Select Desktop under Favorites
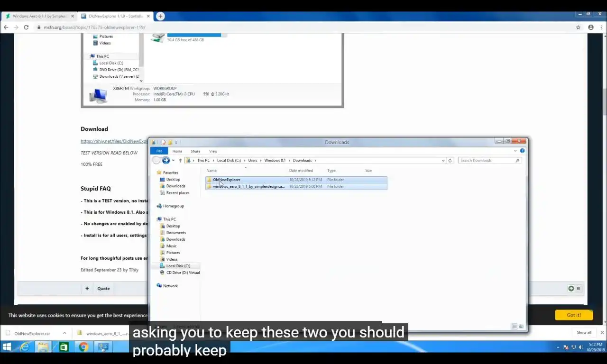The image size is (607, 364). (173, 179)
